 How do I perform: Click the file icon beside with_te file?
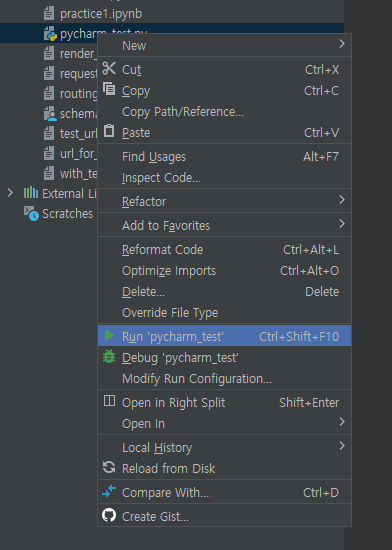(49, 173)
